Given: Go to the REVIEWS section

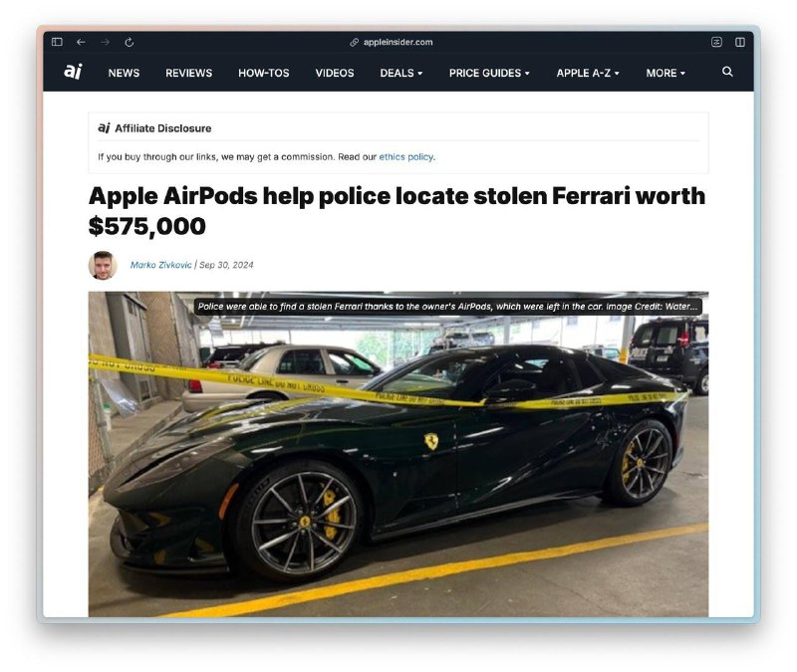Looking at the screenshot, I should coord(188,73).
